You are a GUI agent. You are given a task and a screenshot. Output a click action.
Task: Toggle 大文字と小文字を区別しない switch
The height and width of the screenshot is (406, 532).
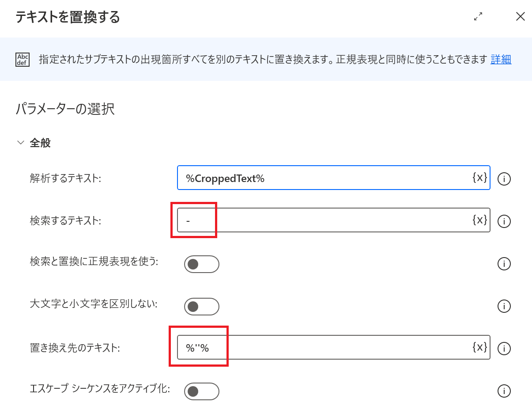coord(202,307)
